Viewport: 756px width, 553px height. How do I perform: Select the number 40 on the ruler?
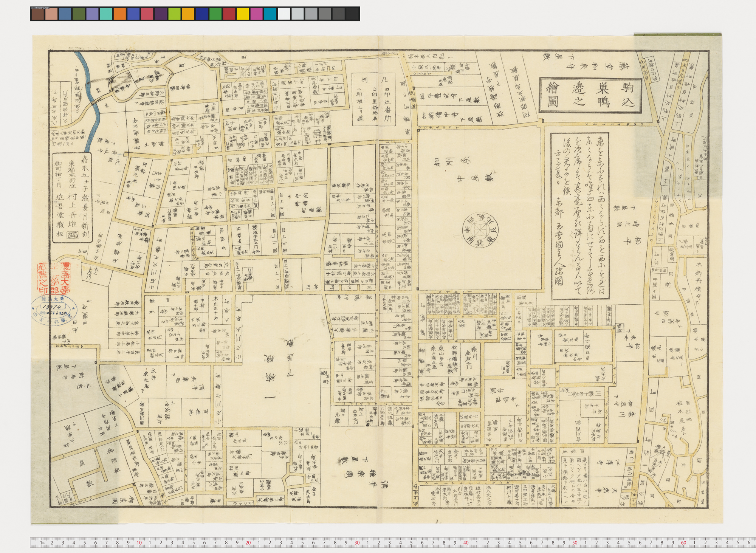(x=466, y=543)
